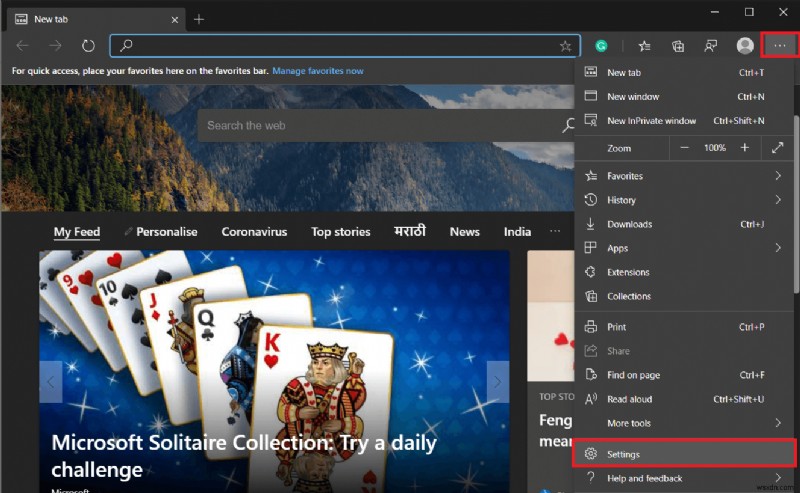This screenshot has height=493, width=800.
Task: Click the back navigation arrow
Action: [22, 46]
